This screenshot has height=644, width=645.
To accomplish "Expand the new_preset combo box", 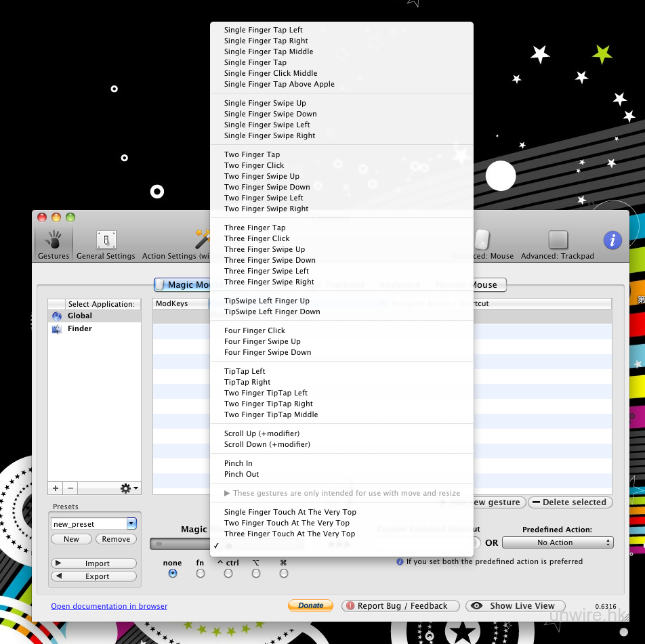I will tap(131, 523).
